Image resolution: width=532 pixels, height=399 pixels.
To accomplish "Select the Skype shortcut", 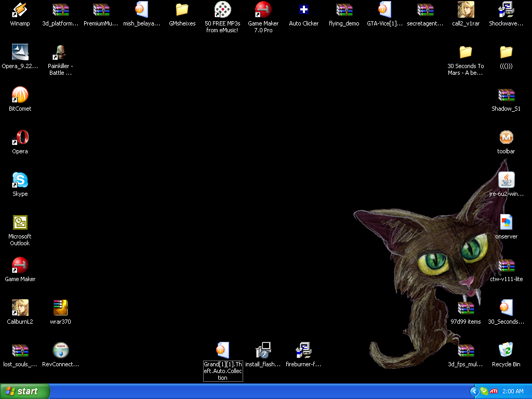I will [x=20, y=180].
